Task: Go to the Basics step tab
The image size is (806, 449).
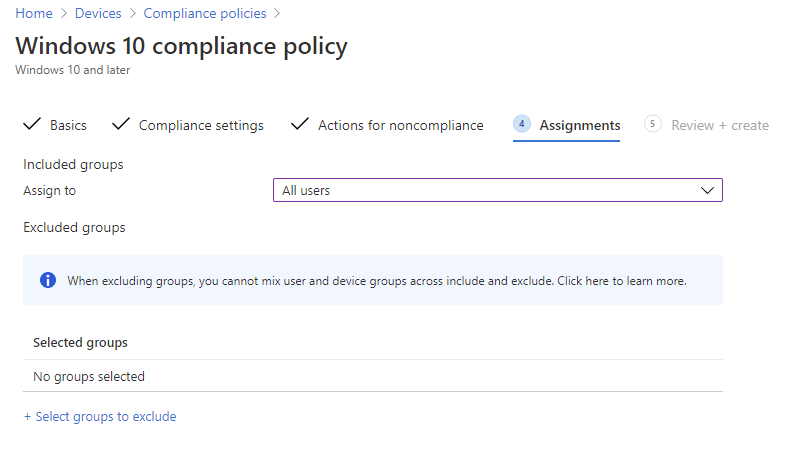Action: pyautogui.click(x=68, y=125)
